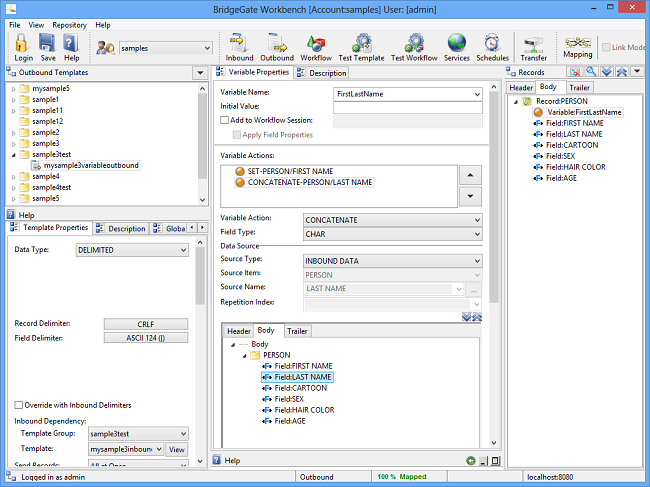
Task: Open the samples account dropdown
Action: (x=207, y=48)
